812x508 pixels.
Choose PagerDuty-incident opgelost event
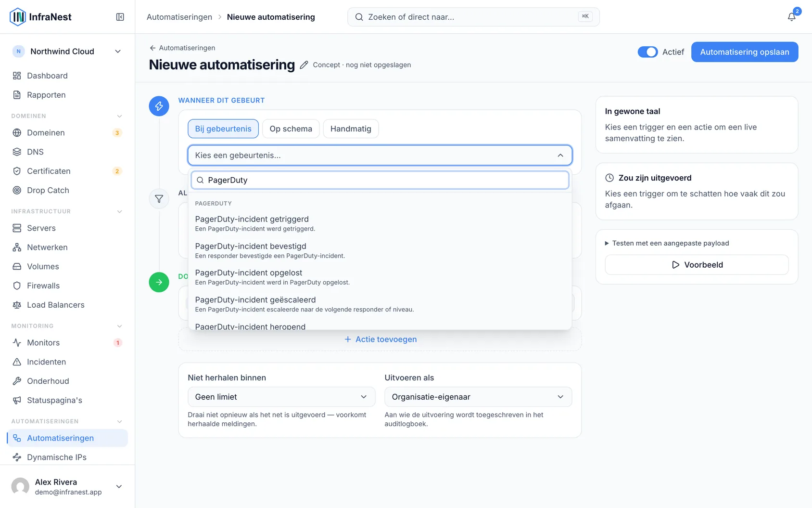380,277
